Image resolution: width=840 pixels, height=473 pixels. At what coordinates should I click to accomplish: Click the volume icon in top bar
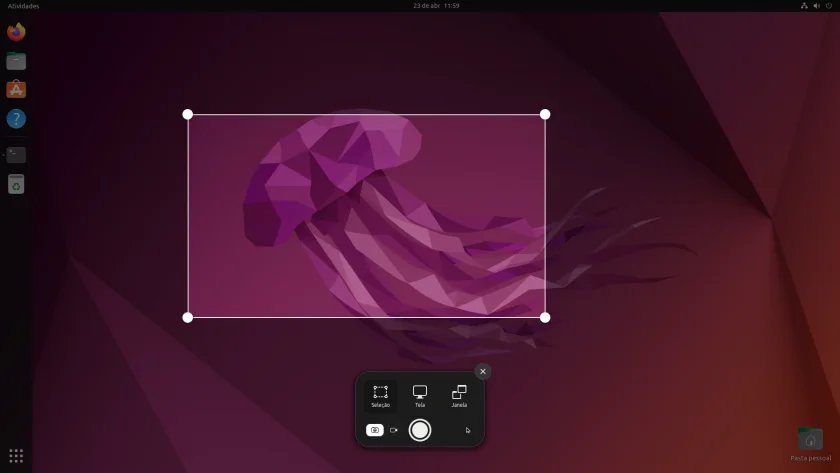pyautogui.click(x=816, y=6)
